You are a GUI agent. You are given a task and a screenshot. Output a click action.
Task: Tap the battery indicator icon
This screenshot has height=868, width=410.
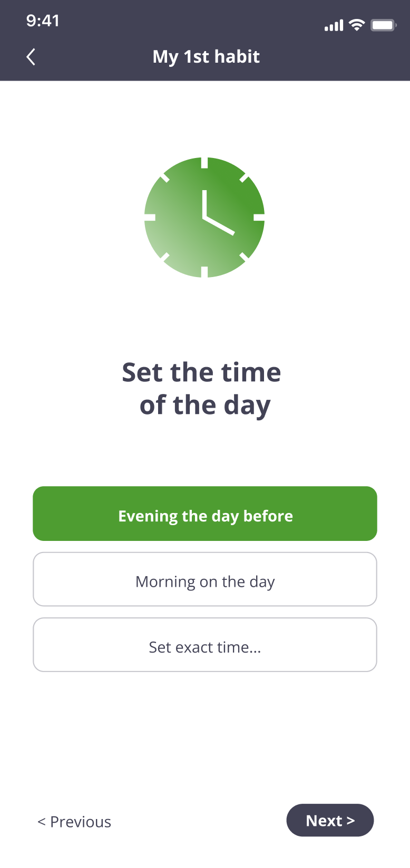383,25
